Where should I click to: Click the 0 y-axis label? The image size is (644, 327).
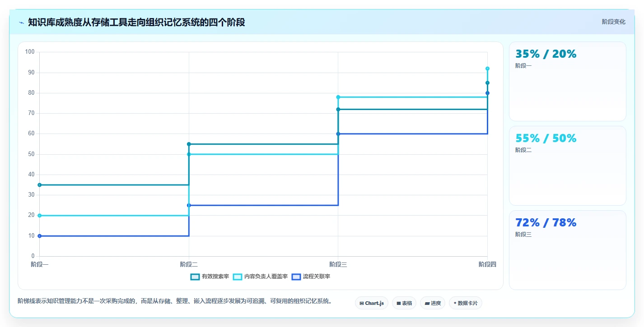click(33, 256)
